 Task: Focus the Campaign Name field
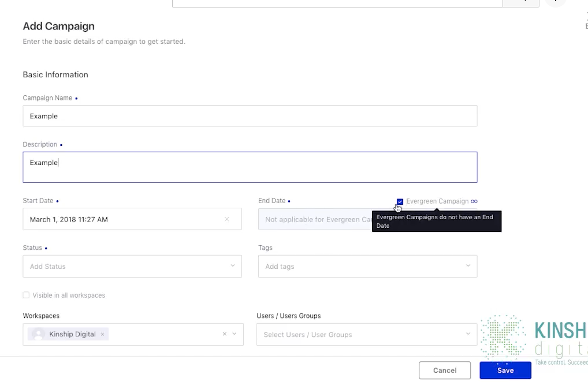coord(250,116)
